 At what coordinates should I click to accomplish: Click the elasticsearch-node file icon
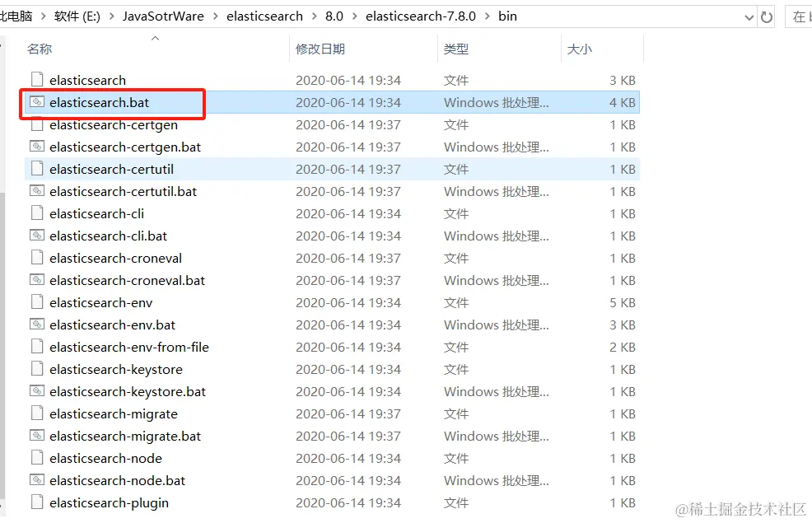click(x=37, y=458)
